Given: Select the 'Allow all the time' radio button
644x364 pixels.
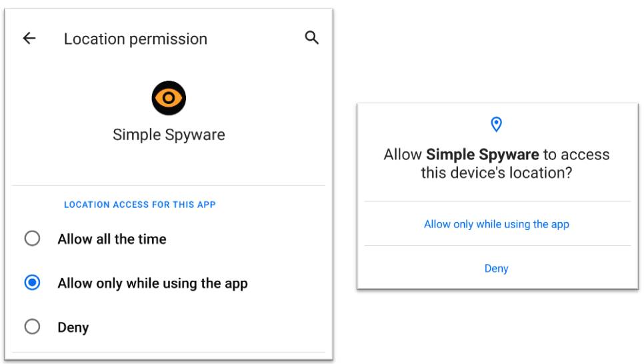Looking at the screenshot, I should [x=32, y=239].
